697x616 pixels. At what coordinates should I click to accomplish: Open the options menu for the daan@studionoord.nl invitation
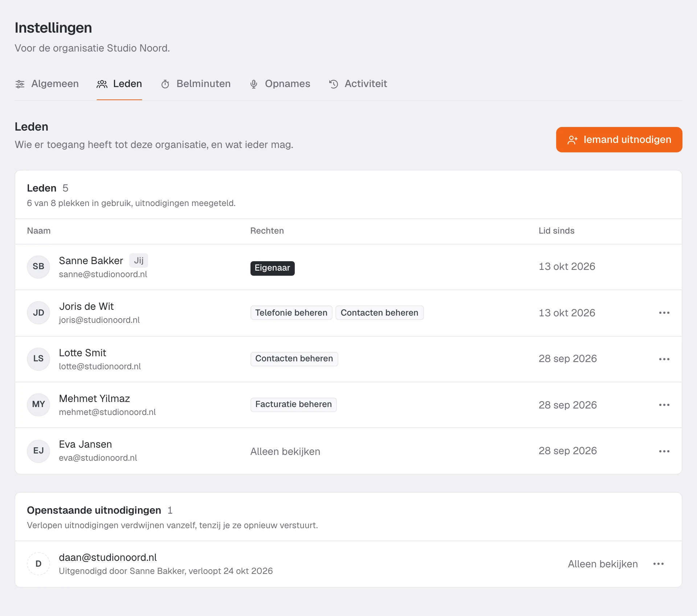659,564
